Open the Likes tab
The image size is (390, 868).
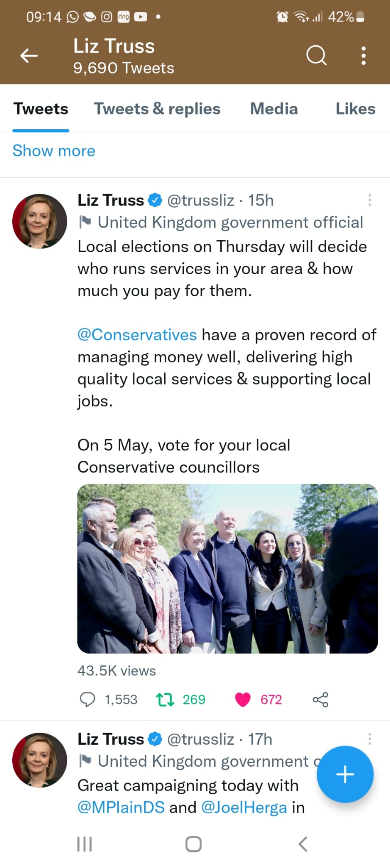click(355, 109)
